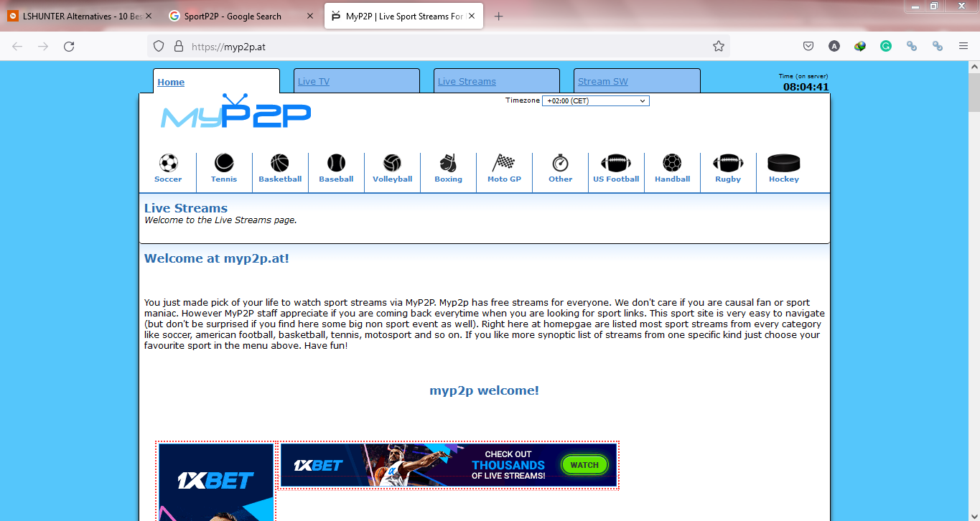This screenshot has width=980, height=521.
Task: Choose the Baseball category icon
Action: pyautogui.click(x=336, y=163)
